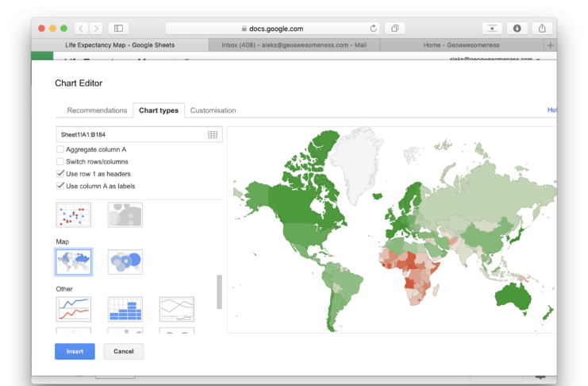
Task: Choose the scatter chart thumbnail
Action: tap(74, 214)
